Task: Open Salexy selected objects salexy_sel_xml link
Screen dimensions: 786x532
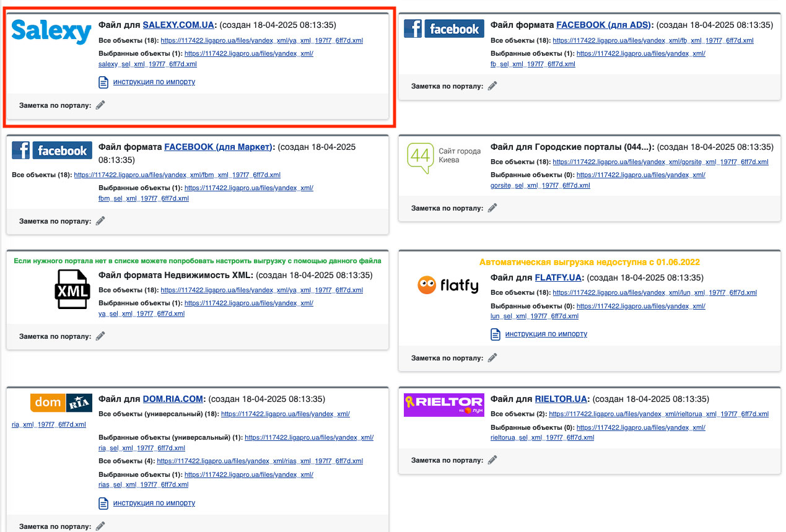Action: pyautogui.click(x=206, y=59)
